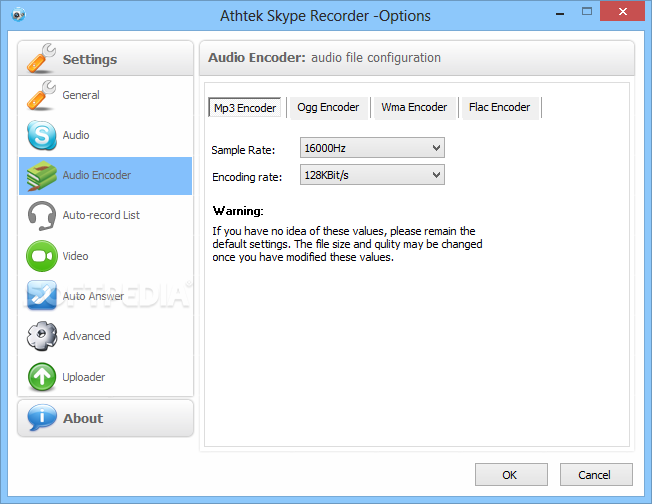This screenshot has width=652, height=504.
Task: Click the Encoding rate label
Action: tap(247, 177)
